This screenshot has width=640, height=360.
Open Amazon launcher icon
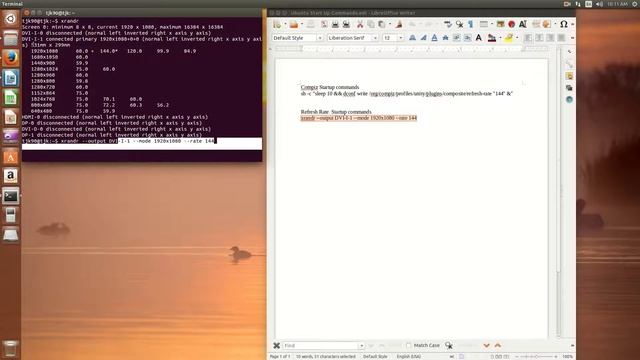11,176
